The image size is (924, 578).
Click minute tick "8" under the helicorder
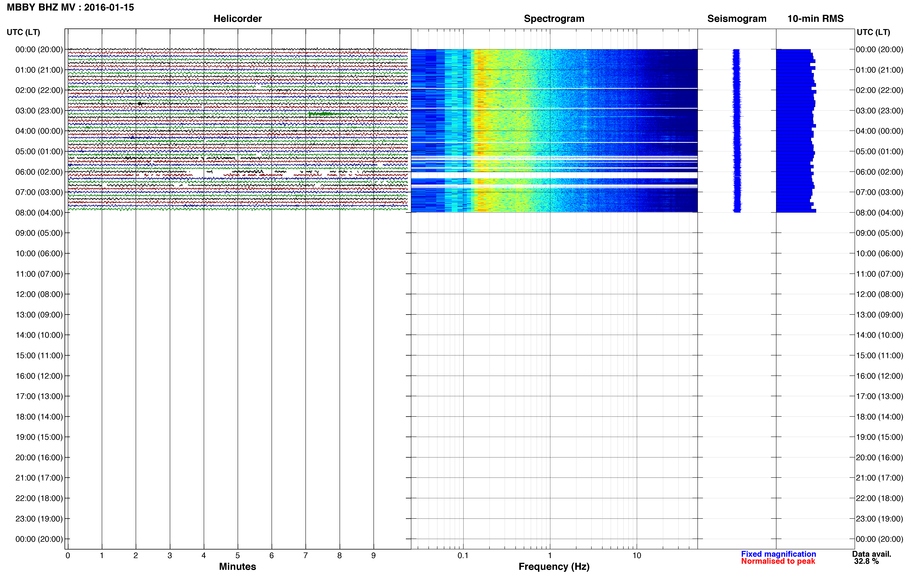[x=340, y=555]
